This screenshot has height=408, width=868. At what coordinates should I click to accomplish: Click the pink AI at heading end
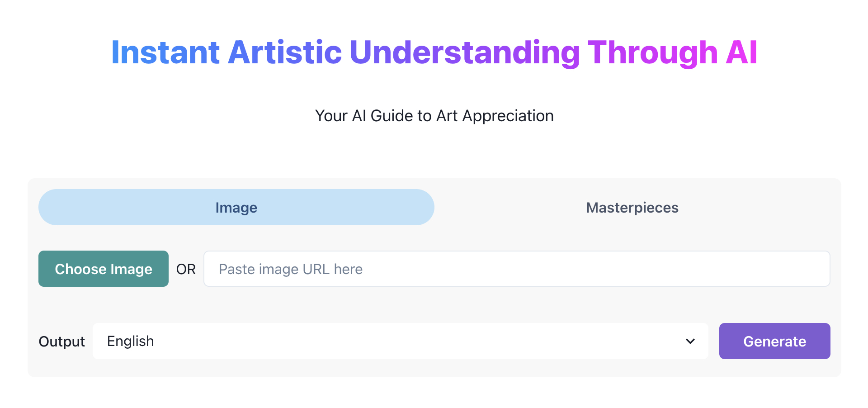click(x=741, y=52)
